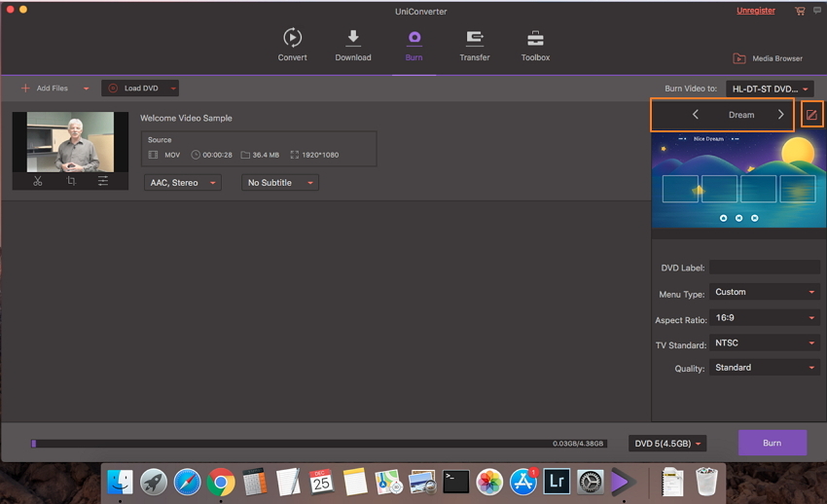
Task: Show previous DVD menu template
Action: pyautogui.click(x=695, y=115)
